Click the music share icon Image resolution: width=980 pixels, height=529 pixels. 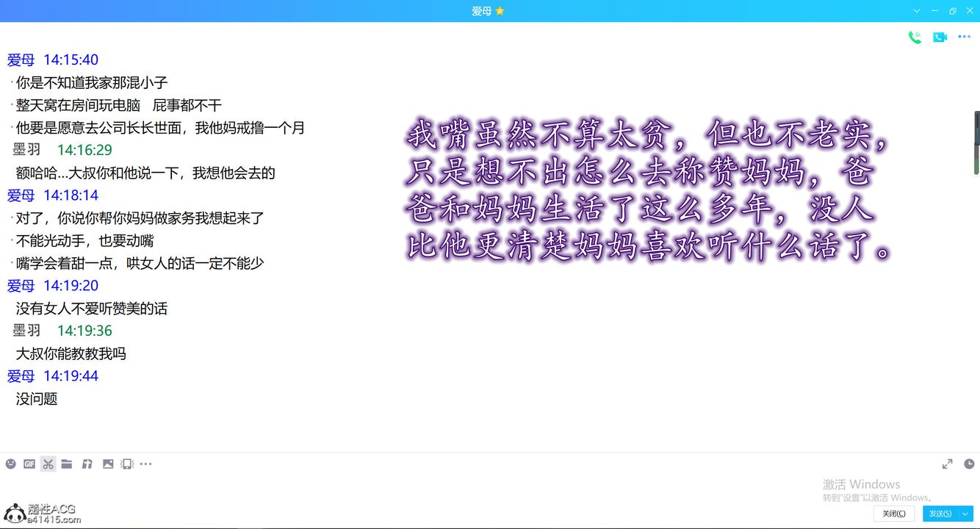point(87,464)
